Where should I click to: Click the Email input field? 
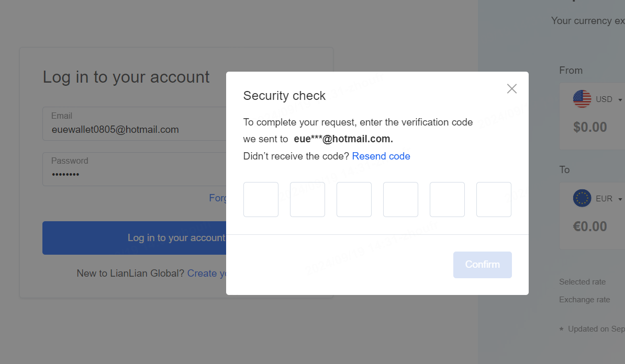pyautogui.click(x=135, y=123)
